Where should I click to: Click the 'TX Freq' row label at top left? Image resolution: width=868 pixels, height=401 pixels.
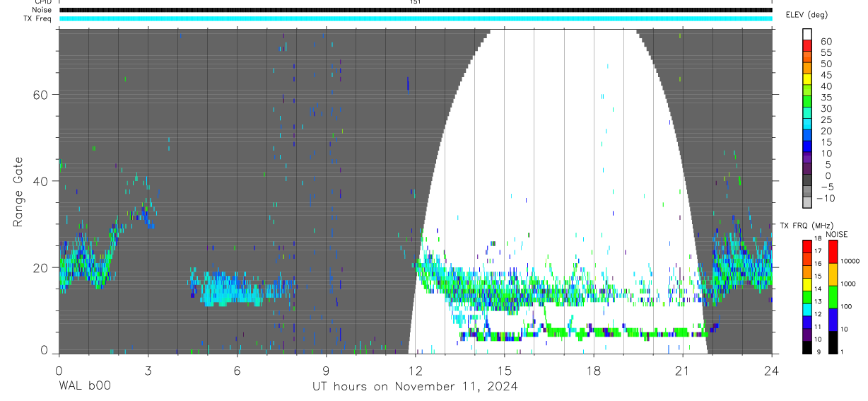tap(39, 18)
